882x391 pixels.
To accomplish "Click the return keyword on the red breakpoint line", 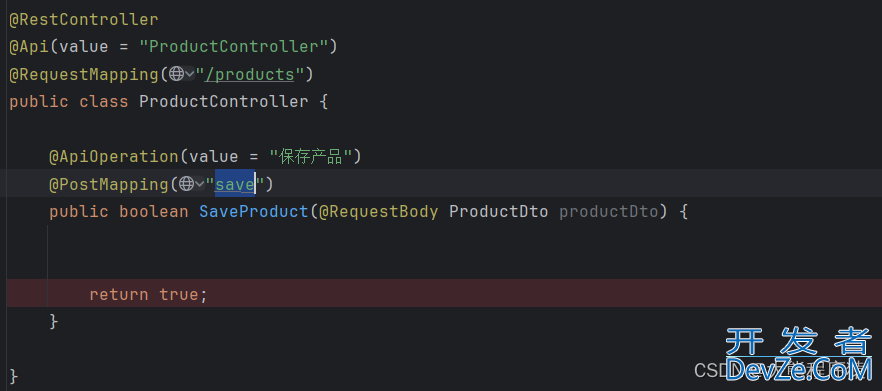I will coord(119,294).
